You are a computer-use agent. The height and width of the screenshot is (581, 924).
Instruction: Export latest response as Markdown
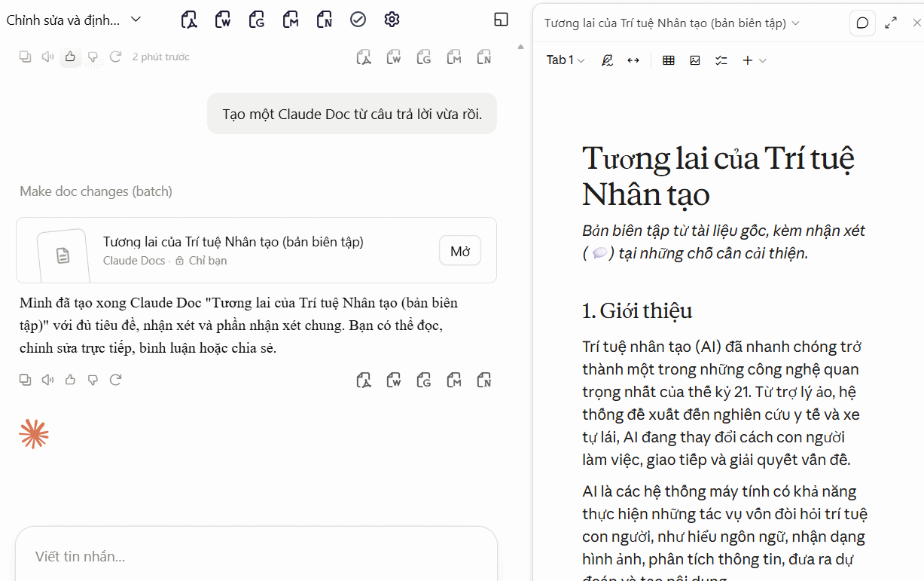coord(454,380)
